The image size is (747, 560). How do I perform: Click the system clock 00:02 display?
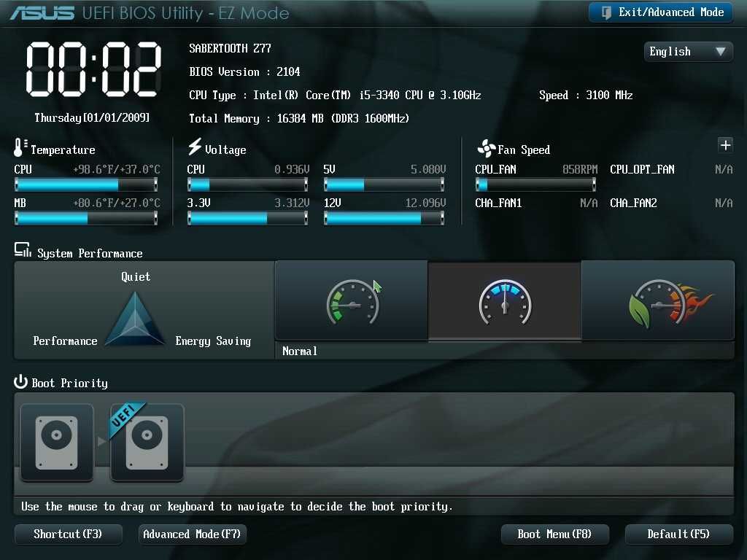point(93,69)
